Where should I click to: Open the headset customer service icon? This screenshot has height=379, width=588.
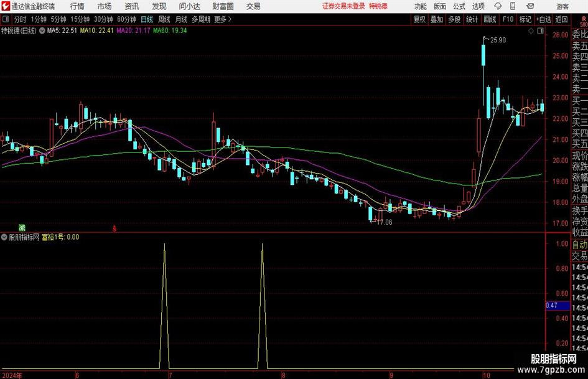pyautogui.click(x=498, y=6)
